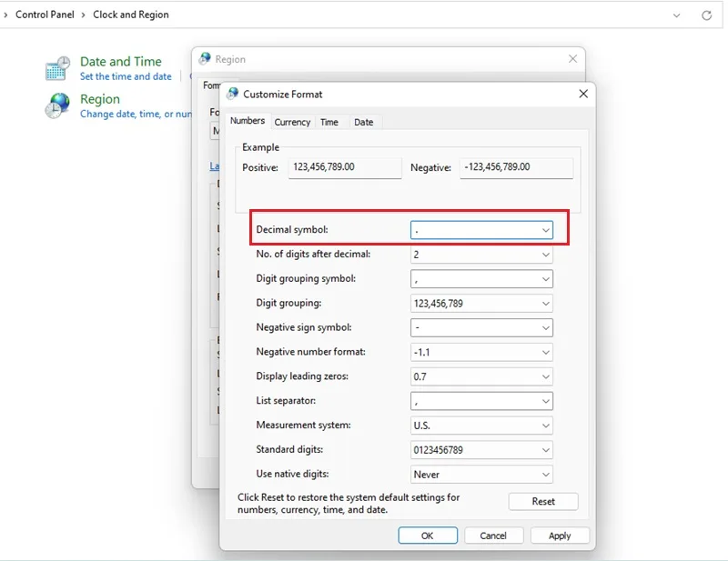Click the 'Measurement system:' label

coord(303,425)
